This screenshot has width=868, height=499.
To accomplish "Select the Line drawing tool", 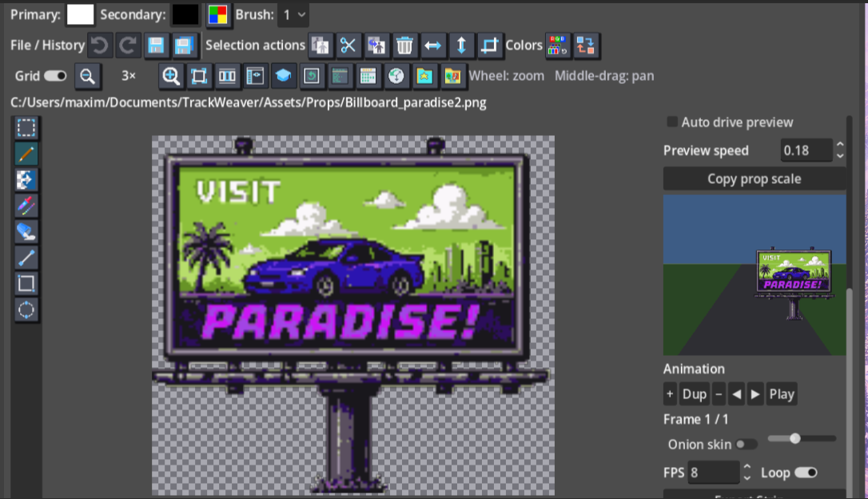I will point(26,257).
